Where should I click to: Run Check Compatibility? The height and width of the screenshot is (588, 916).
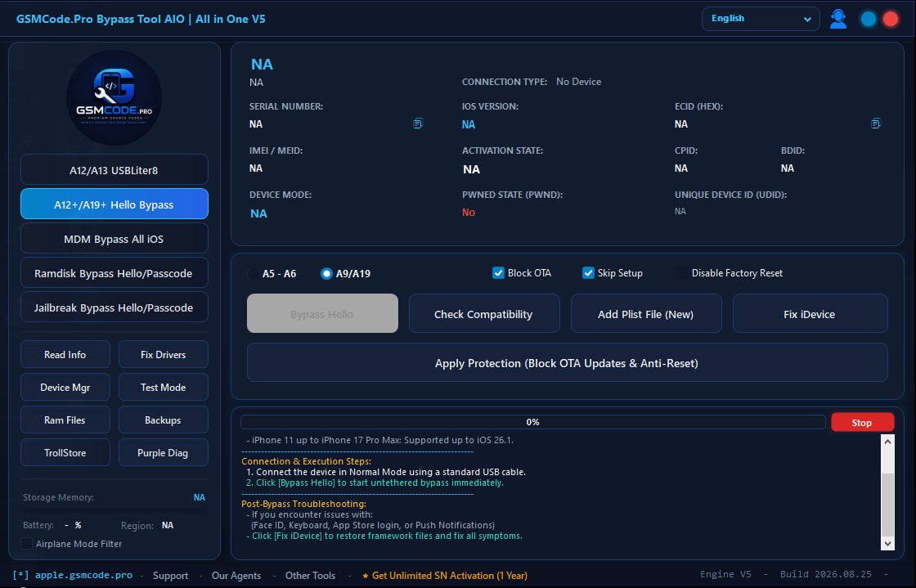(484, 313)
